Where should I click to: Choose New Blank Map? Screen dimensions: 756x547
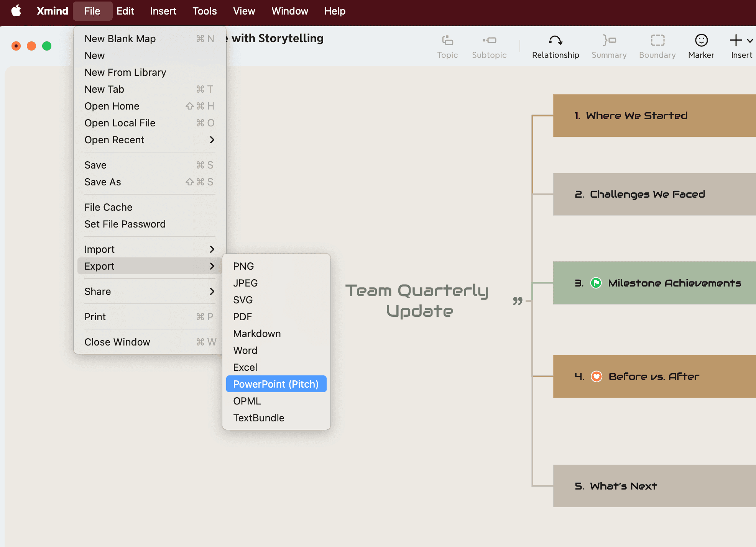click(x=150, y=39)
